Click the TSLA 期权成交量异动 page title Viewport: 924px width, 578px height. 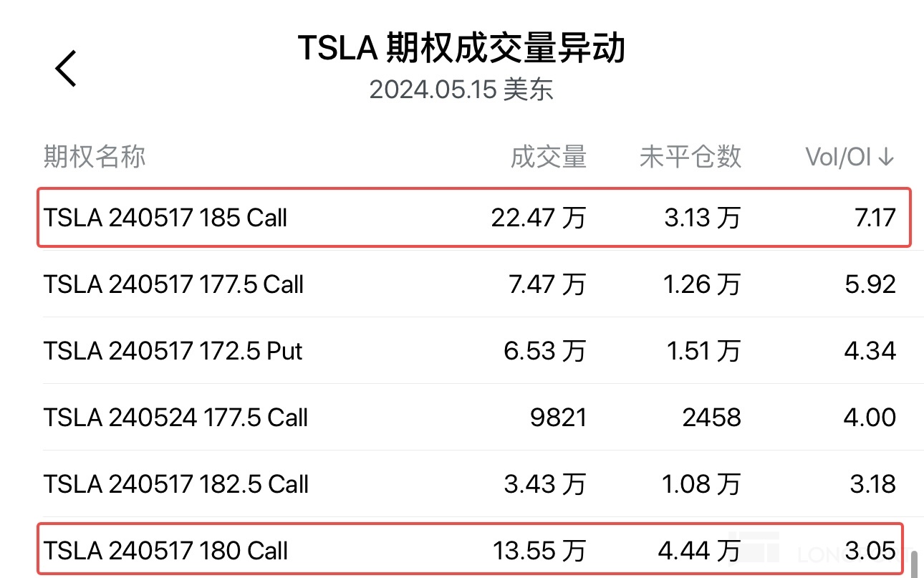(461, 49)
